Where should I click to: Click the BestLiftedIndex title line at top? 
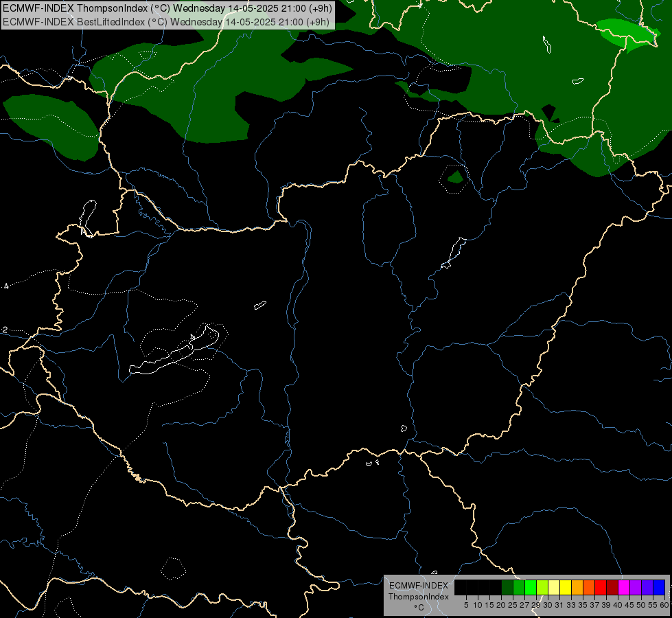coord(166,22)
